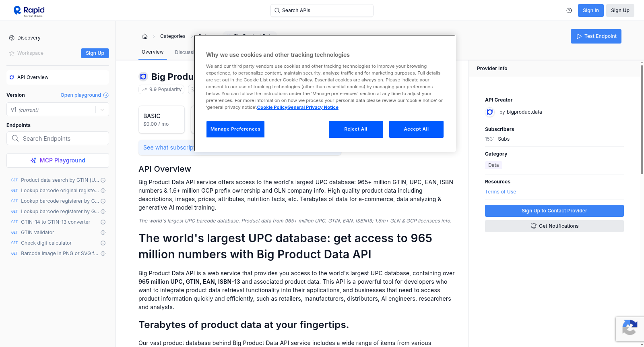Show info for GTIN-14 to GTIN-13 converter
The width and height of the screenshot is (644, 347).
(x=103, y=222)
